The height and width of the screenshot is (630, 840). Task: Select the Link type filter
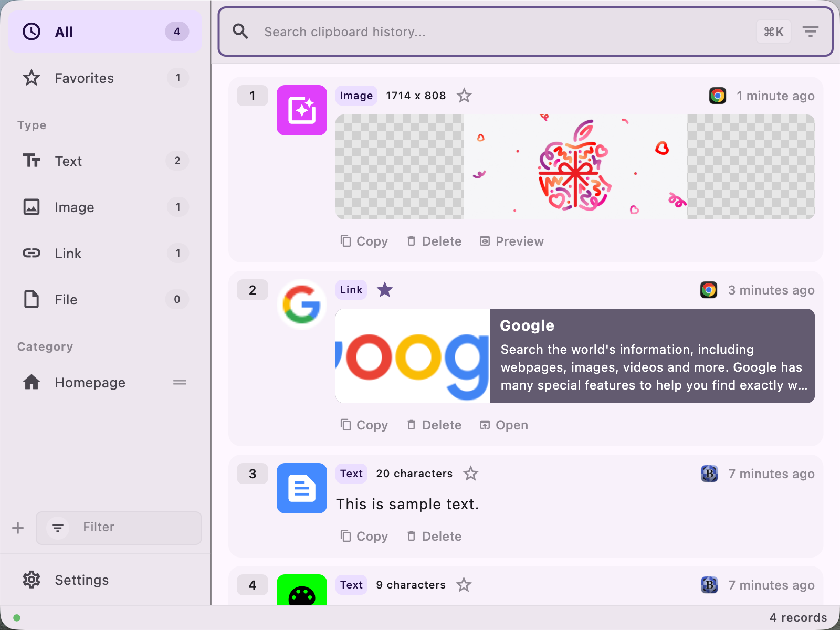pyautogui.click(x=68, y=253)
